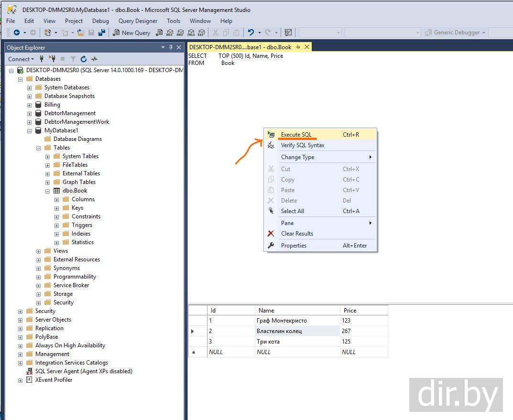Click the connect plug icon in Object Explorer
513x420 pixels.
pos(42,59)
